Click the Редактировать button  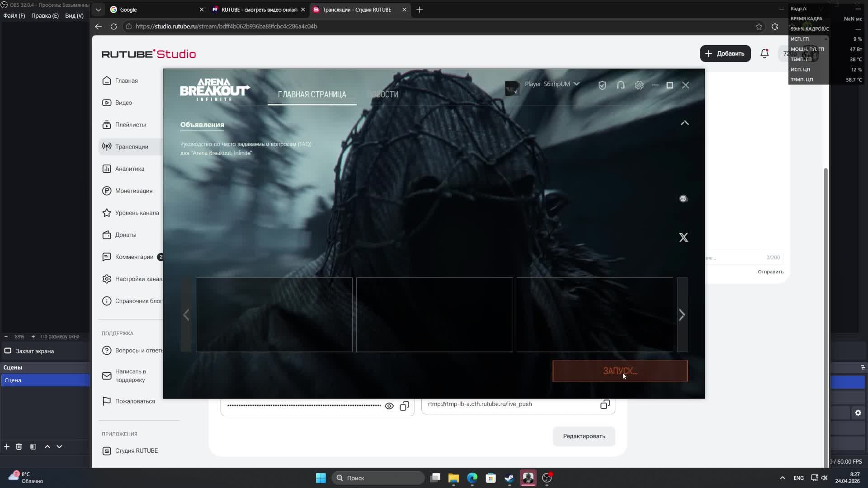[584, 436]
